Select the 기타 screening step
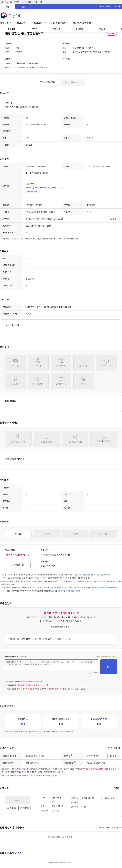The image size is (122, 868). 104,534
